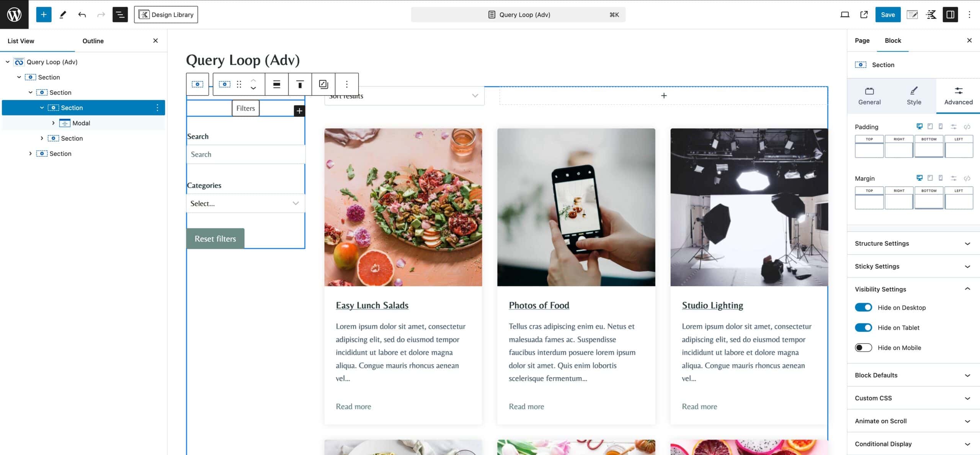Open the Document Overview list view icon
This screenshot has height=455, width=980.
pos(120,14)
